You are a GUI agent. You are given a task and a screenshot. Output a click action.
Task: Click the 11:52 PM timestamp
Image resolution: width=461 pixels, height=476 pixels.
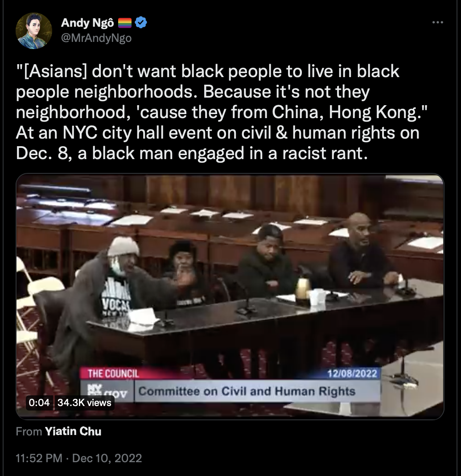coord(39,458)
